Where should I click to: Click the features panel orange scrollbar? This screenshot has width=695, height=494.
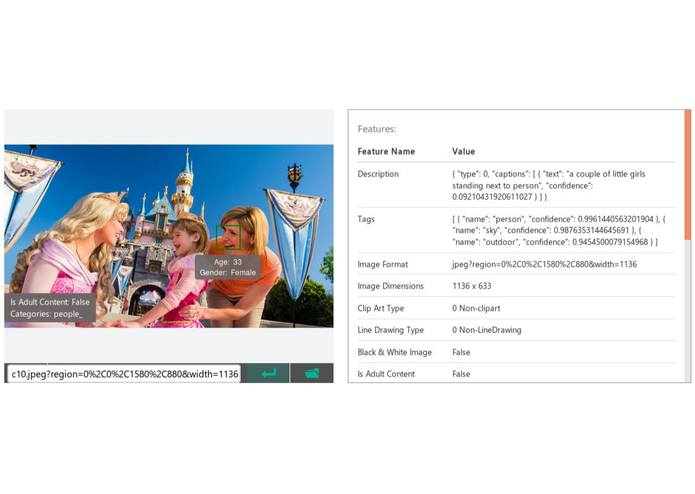[x=687, y=175]
